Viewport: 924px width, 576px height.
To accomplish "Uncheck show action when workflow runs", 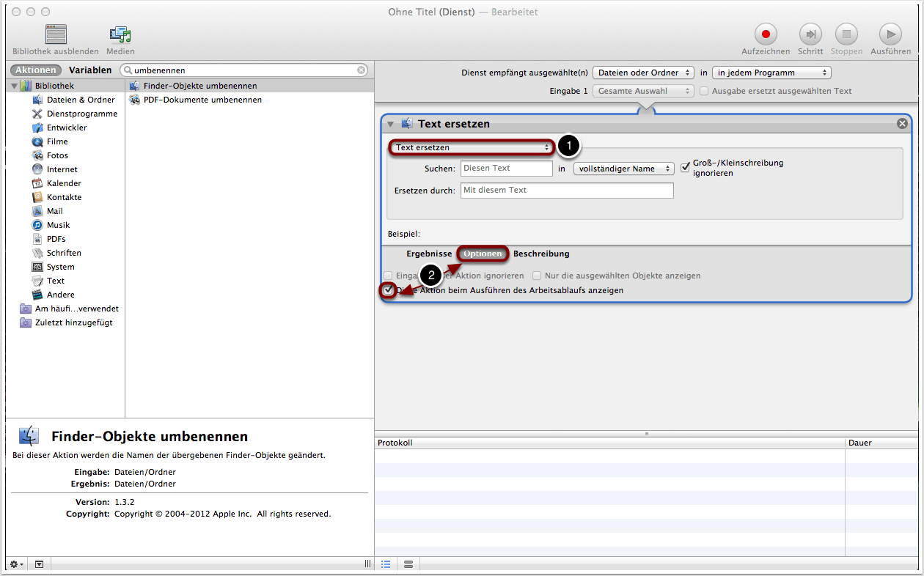I will click(388, 290).
